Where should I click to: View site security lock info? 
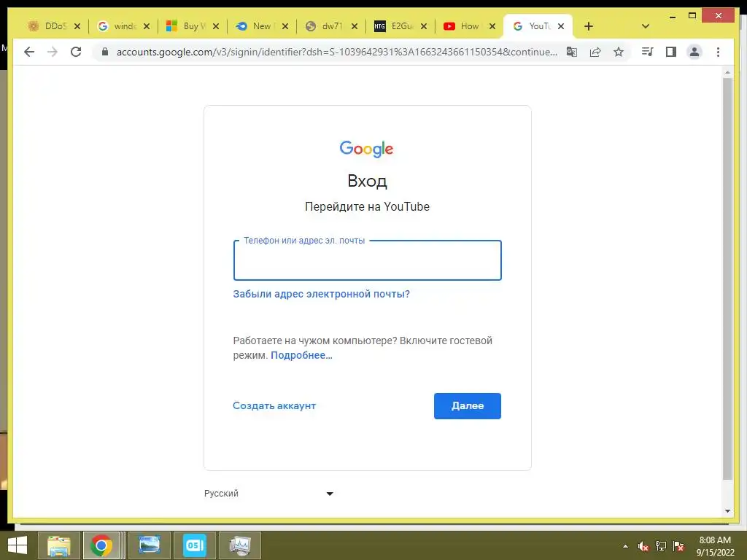105,52
